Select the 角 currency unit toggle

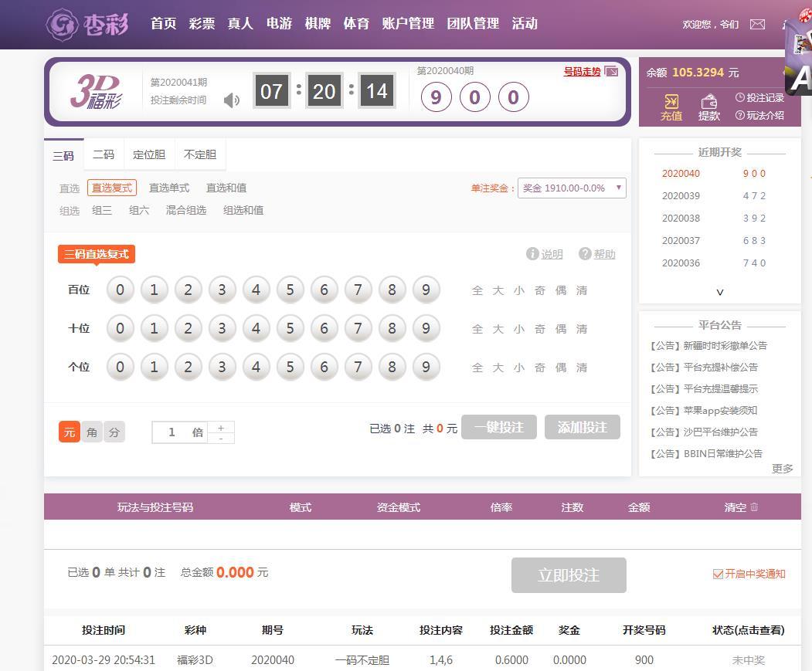[92, 432]
